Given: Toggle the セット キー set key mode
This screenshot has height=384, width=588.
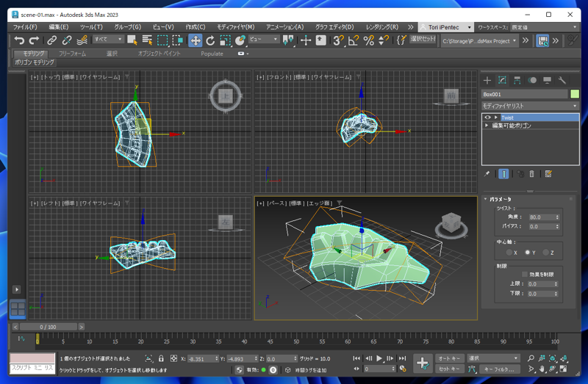Looking at the screenshot, I should [449, 369].
